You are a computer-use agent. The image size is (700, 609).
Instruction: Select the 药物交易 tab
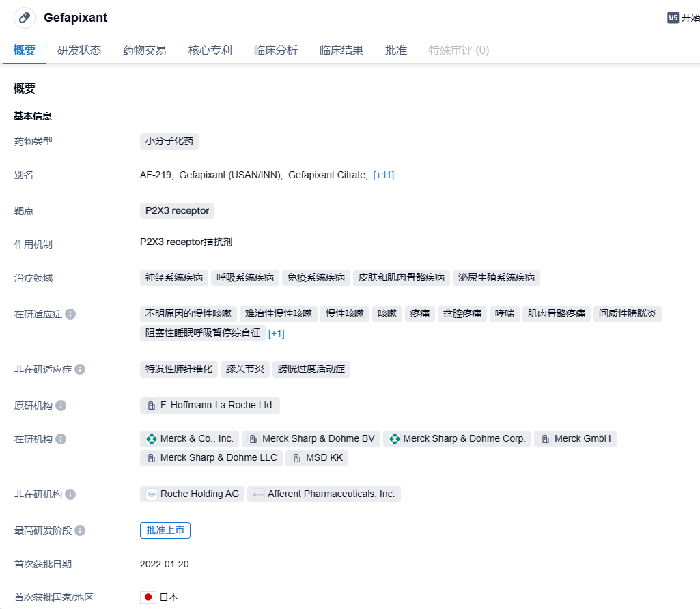coord(145,50)
